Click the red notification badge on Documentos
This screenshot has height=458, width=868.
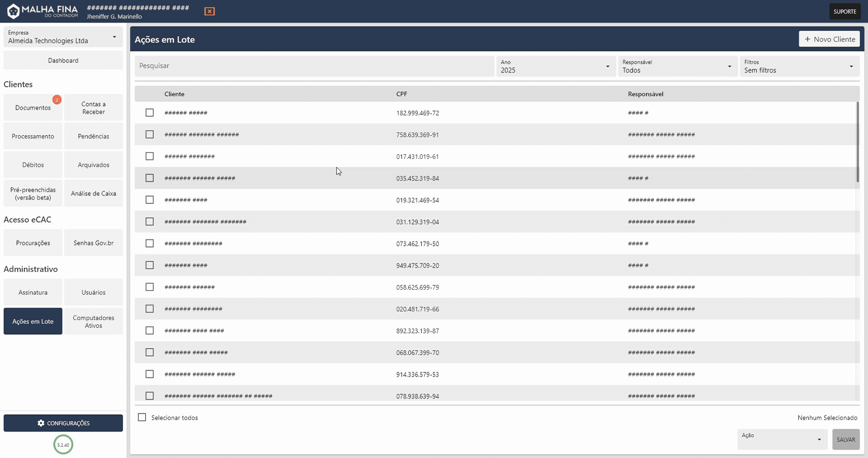pyautogui.click(x=57, y=100)
